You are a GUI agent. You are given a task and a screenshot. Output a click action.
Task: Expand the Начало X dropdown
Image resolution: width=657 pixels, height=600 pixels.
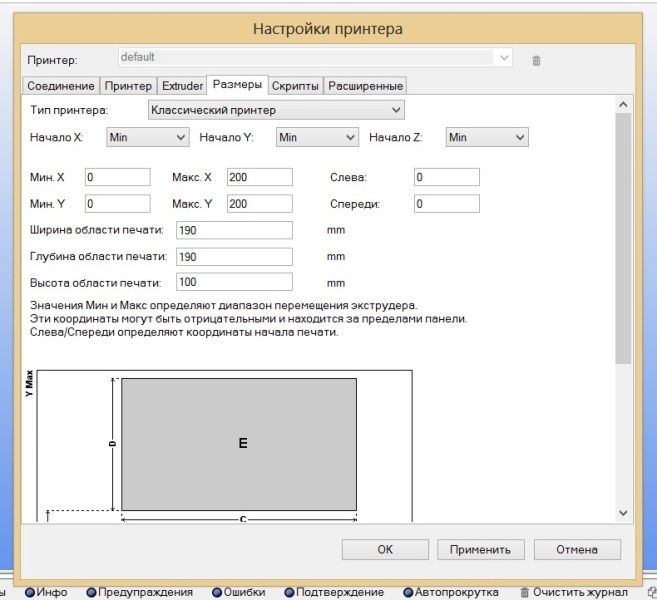[147, 137]
